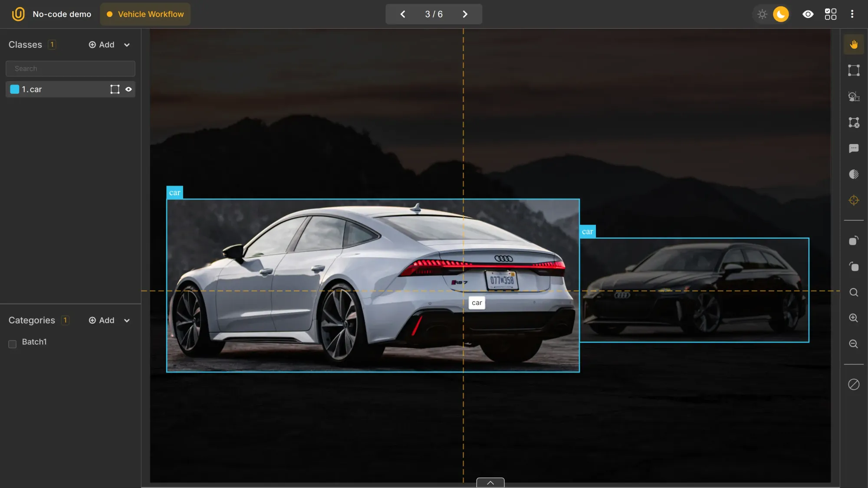Add a new class
Screen dimensions: 868x488
[x=102, y=45]
